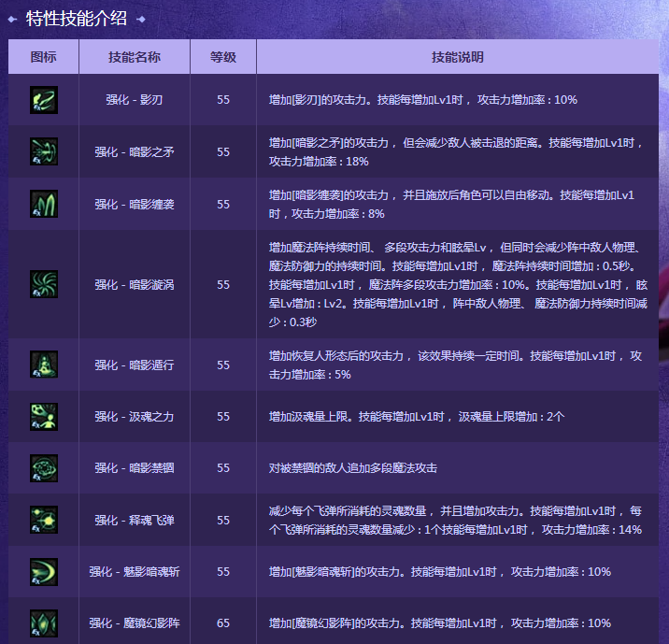Click the 魔镜幻影阵 attack power description

click(x=440, y=623)
